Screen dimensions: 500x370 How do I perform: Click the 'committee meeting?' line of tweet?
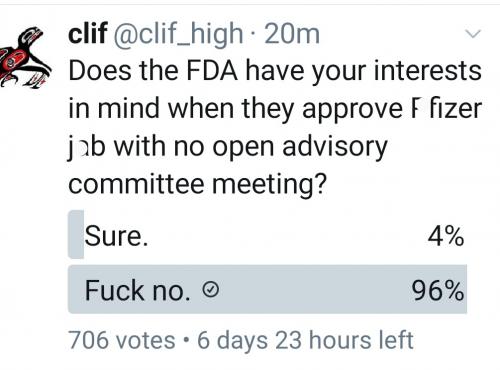(x=197, y=184)
